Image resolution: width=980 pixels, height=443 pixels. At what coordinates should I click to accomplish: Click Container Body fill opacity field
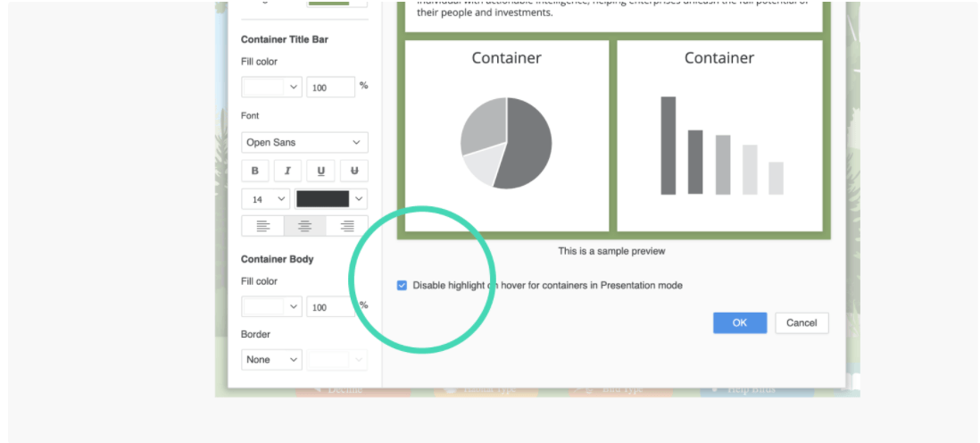pyautogui.click(x=329, y=307)
